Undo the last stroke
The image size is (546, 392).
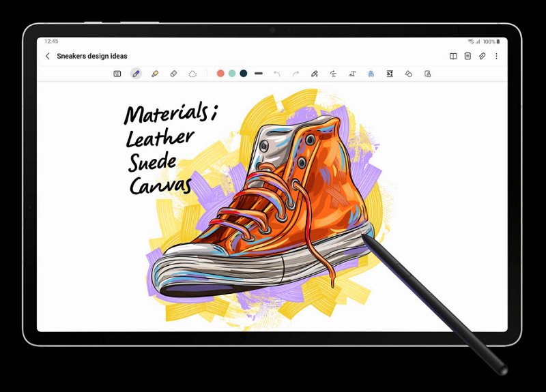[x=277, y=74]
